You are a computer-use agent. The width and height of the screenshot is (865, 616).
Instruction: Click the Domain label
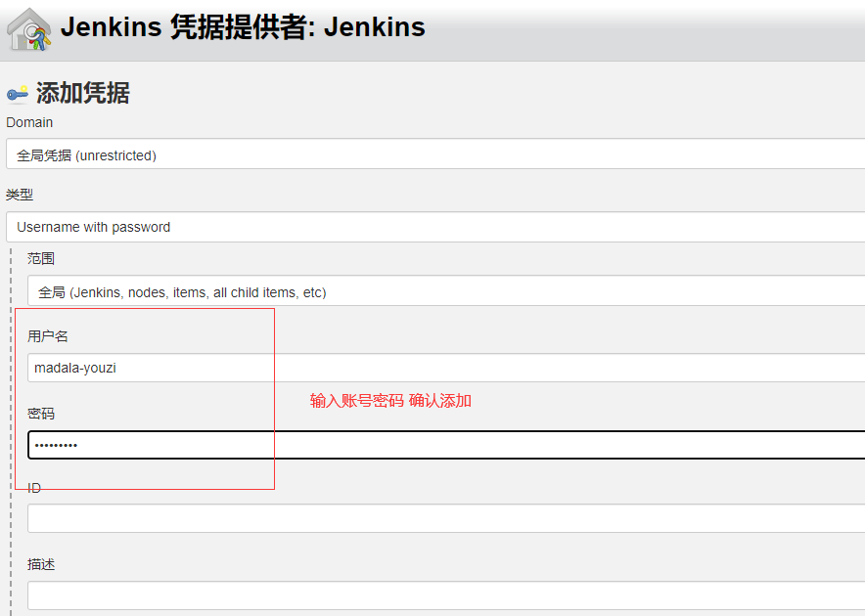click(x=29, y=122)
